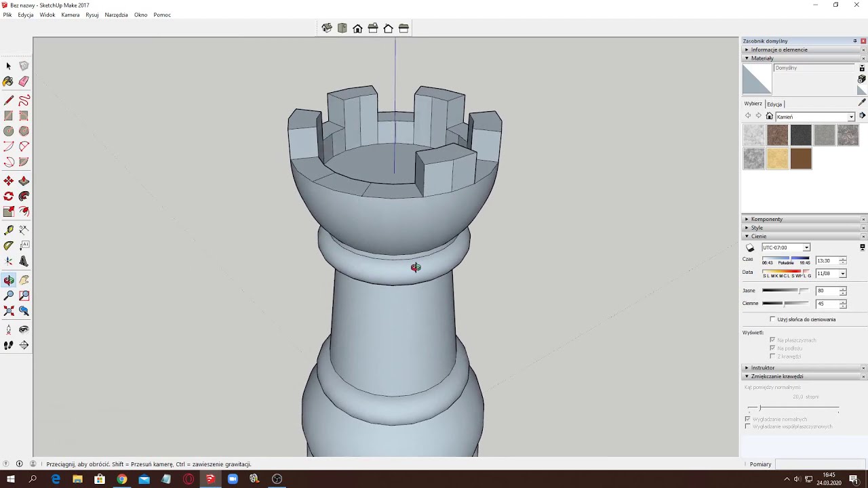
Task: Select the Text label tool
Action: (24, 245)
